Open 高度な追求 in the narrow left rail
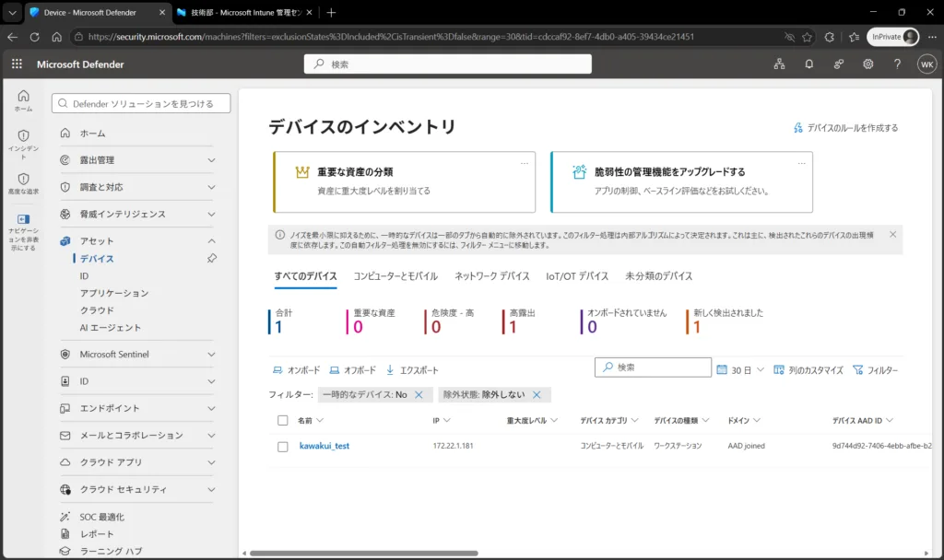Image resolution: width=944 pixels, height=560 pixels. click(x=23, y=183)
